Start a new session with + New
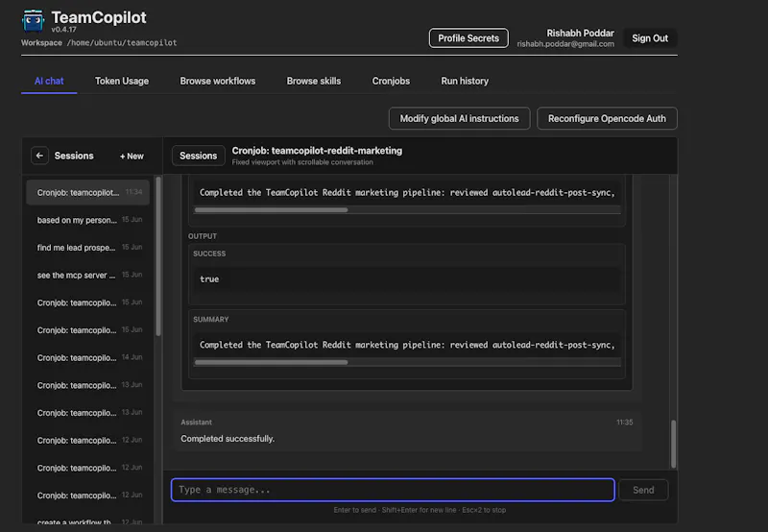The height and width of the screenshot is (532, 768). tap(132, 157)
